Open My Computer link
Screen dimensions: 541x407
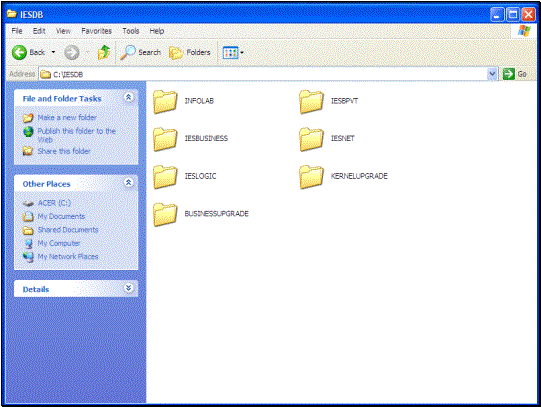click(x=59, y=243)
